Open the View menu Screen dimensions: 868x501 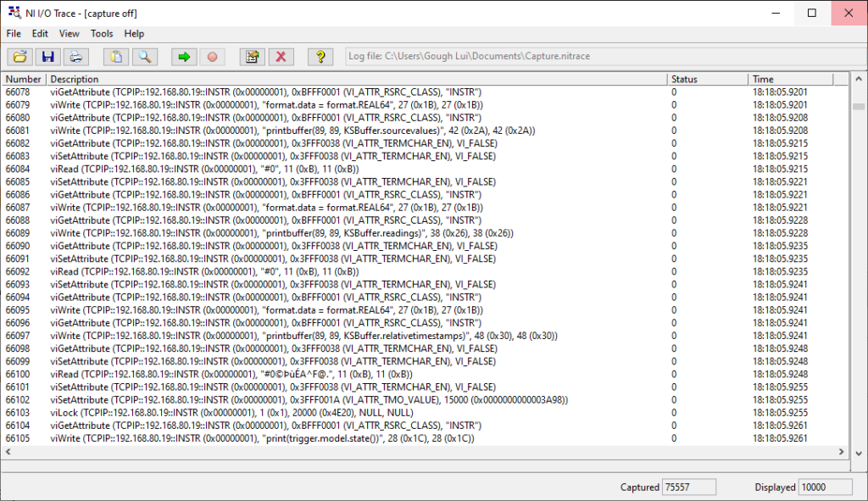[70, 34]
